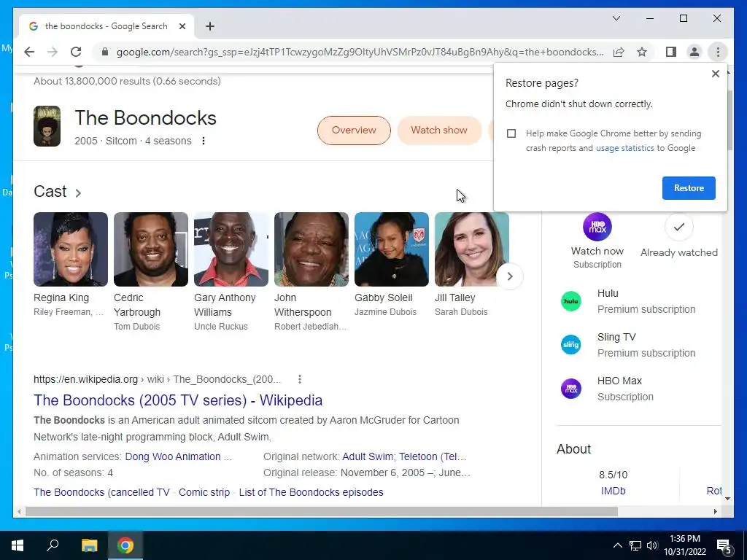The image size is (747, 560).
Task: Open the usage statistics link
Action: (625, 148)
